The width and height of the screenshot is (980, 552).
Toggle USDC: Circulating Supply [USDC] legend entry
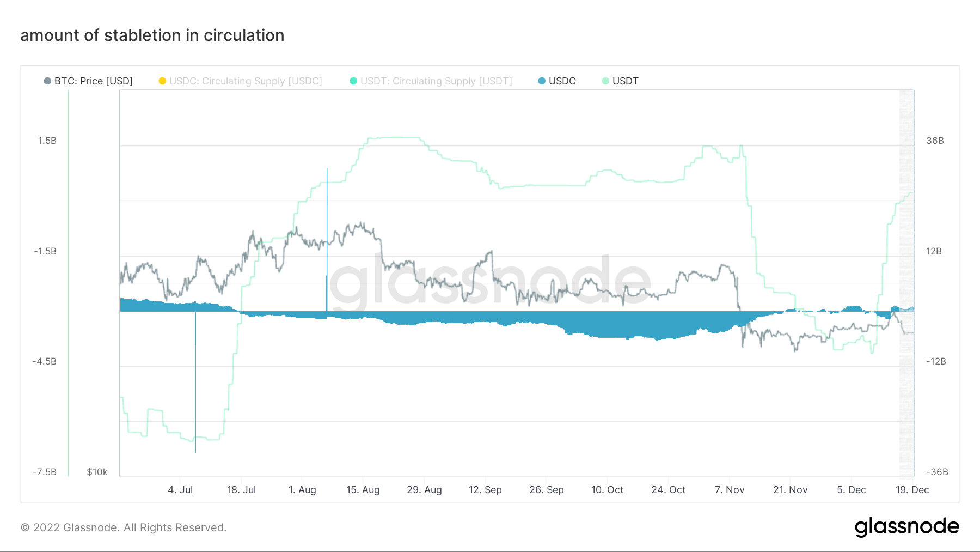pos(240,81)
